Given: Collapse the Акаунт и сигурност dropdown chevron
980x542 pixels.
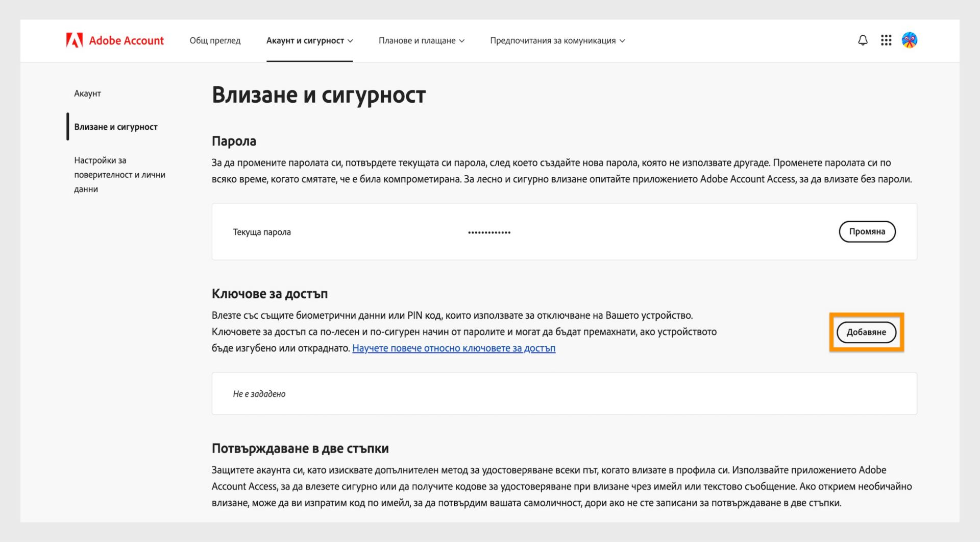Looking at the screenshot, I should click(x=350, y=41).
